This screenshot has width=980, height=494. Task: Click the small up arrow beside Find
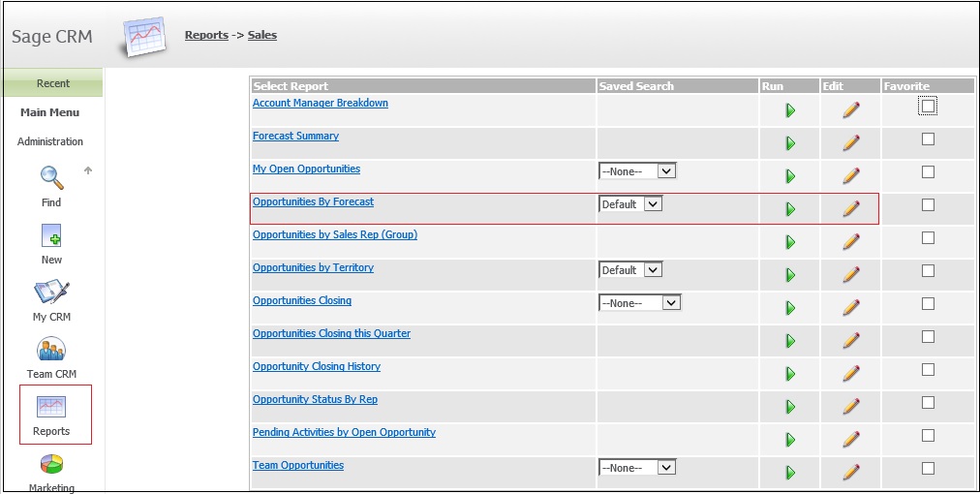click(88, 170)
